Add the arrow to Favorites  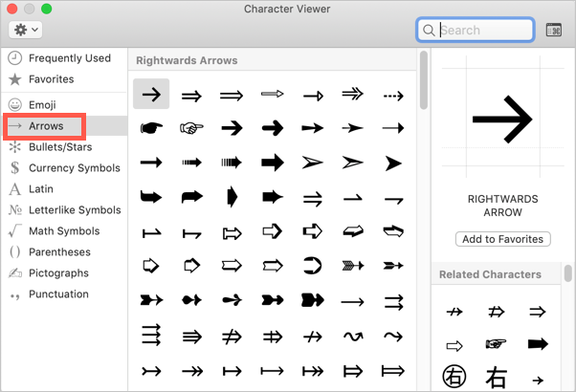point(503,239)
